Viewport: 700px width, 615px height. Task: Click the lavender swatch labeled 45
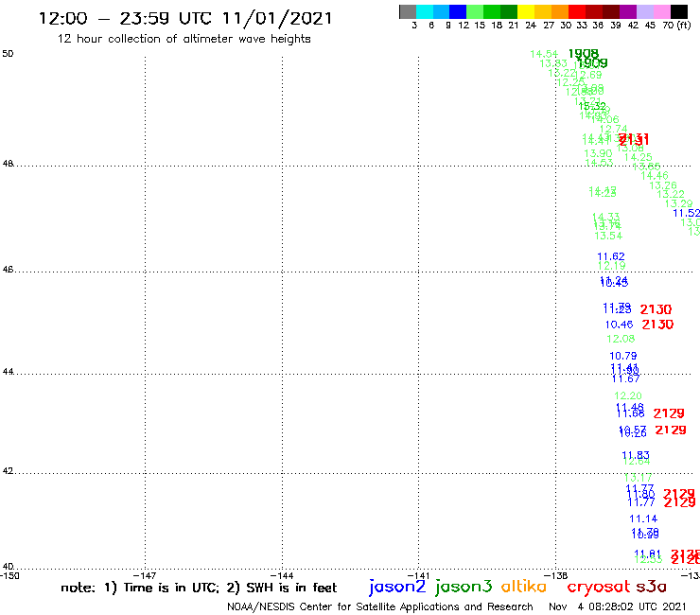(644, 11)
